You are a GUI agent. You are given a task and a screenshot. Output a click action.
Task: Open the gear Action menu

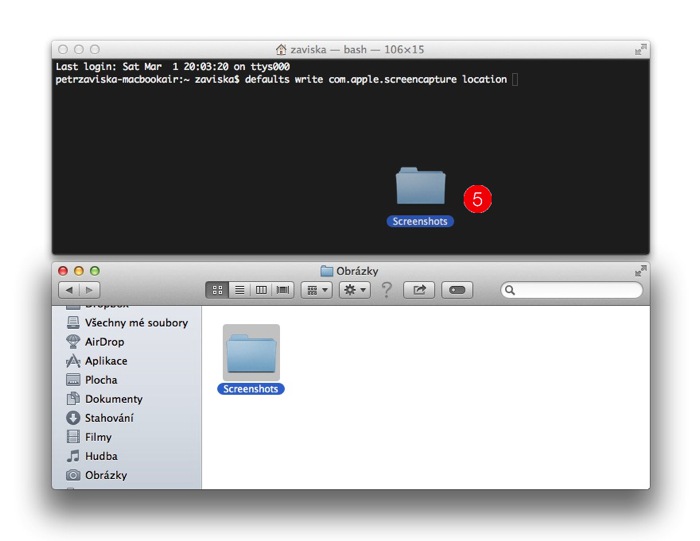click(354, 290)
